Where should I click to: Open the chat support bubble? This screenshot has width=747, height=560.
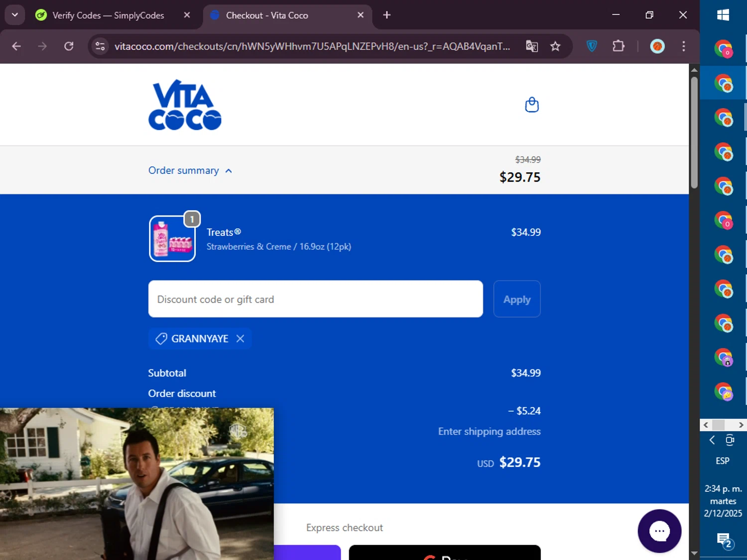pos(659,531)
